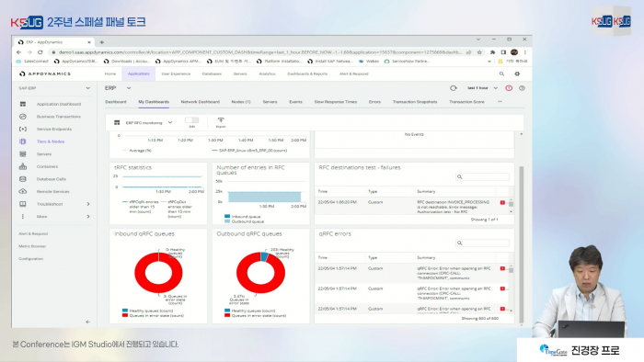Image resolution: width=644 pixels, height=362 pixels.
Task: Open Dashboards & Reports menu
Action: point(307,74)
